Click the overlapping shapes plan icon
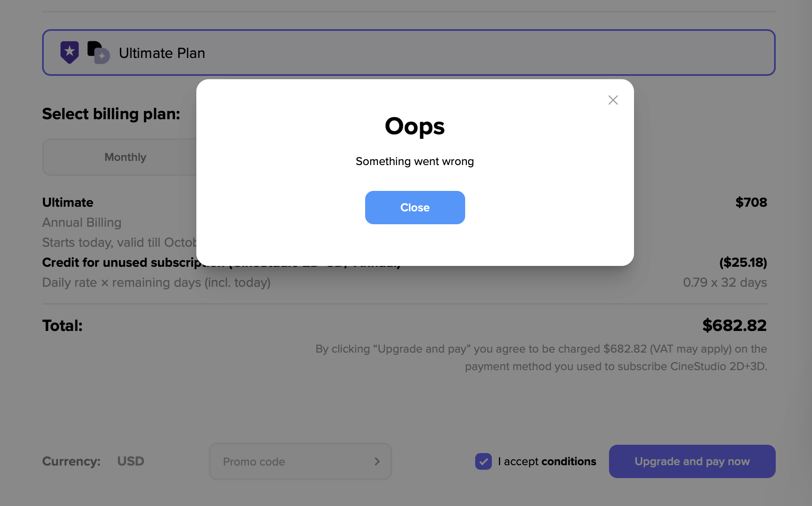812x506 pixels. pos(98,53)
